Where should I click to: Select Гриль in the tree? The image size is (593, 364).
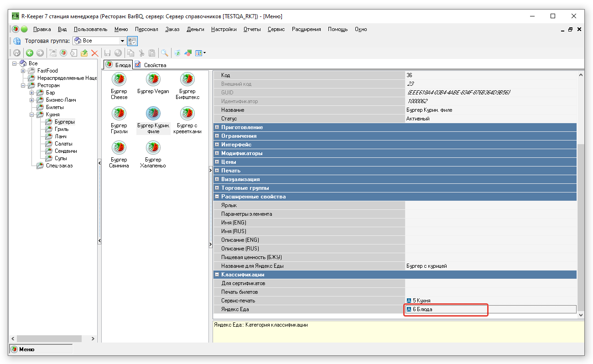click(x=62, y=129)
